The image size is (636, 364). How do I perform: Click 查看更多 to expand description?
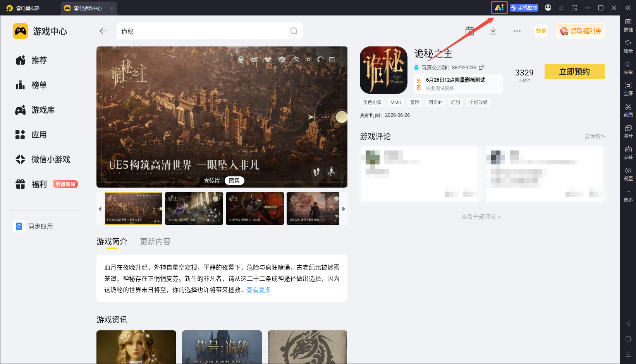[x=259, y=290]
